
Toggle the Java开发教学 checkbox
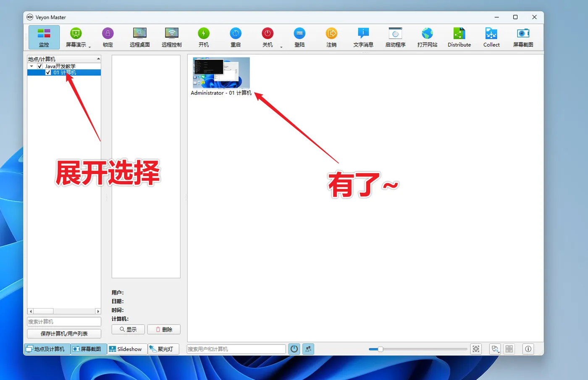40,66
